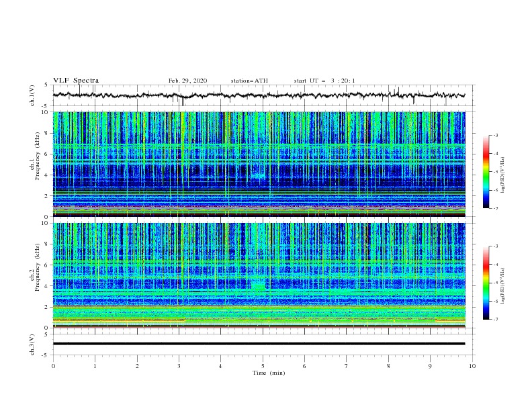Click the "Time (min)" axis label

(x=269, y=373)
